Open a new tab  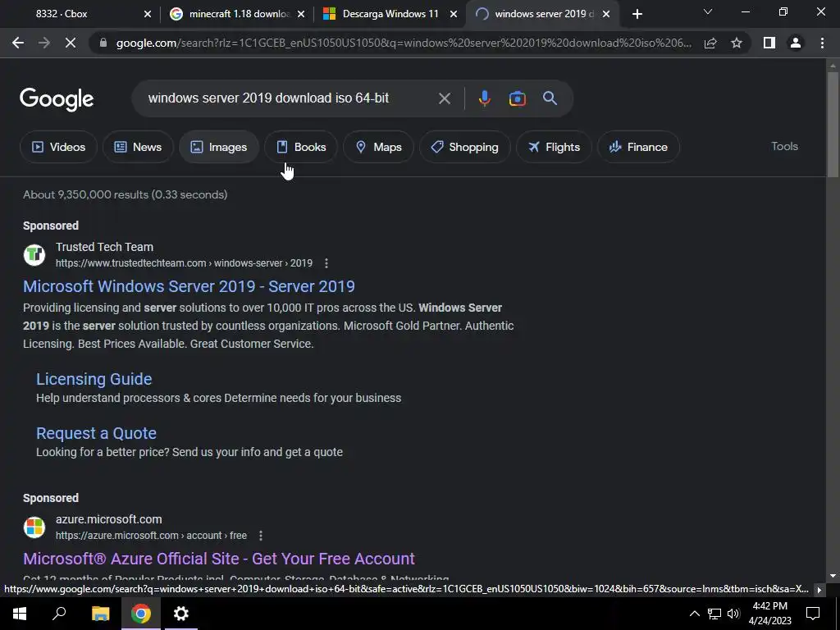[x=637, y=14]
